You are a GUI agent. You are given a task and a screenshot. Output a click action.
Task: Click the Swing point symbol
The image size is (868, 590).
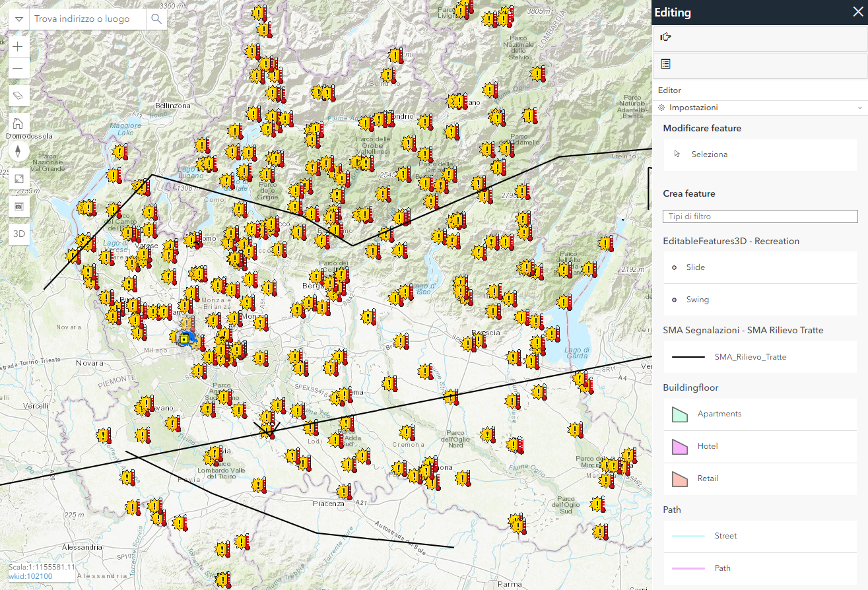[674, 300]
